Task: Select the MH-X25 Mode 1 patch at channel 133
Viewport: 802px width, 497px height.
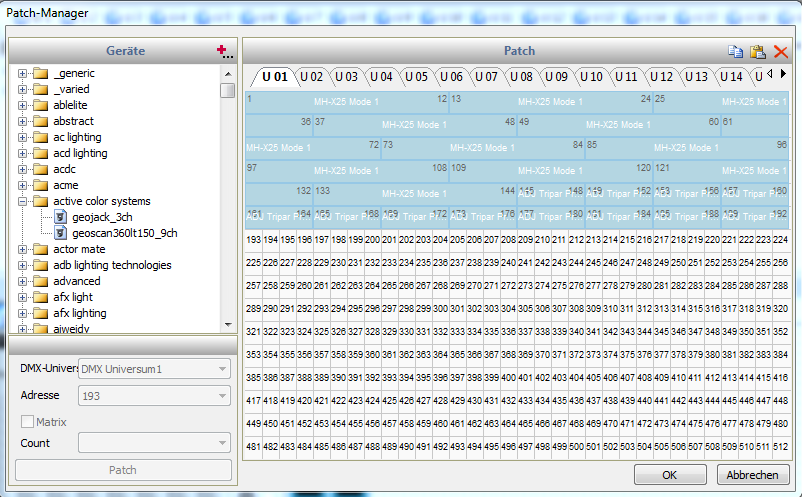Action: 415,194
